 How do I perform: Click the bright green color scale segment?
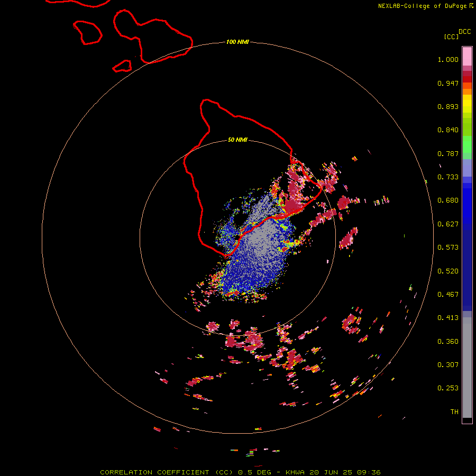[467, 144]
